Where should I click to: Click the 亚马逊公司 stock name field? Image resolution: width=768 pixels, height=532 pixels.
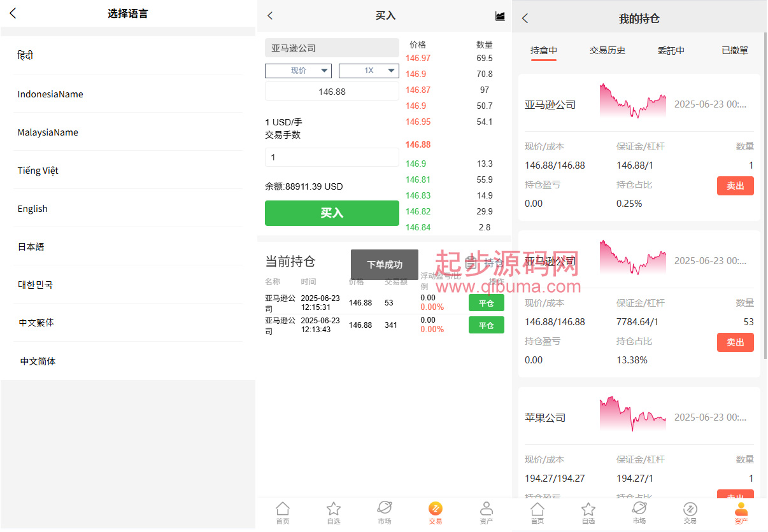coord(332,48)
